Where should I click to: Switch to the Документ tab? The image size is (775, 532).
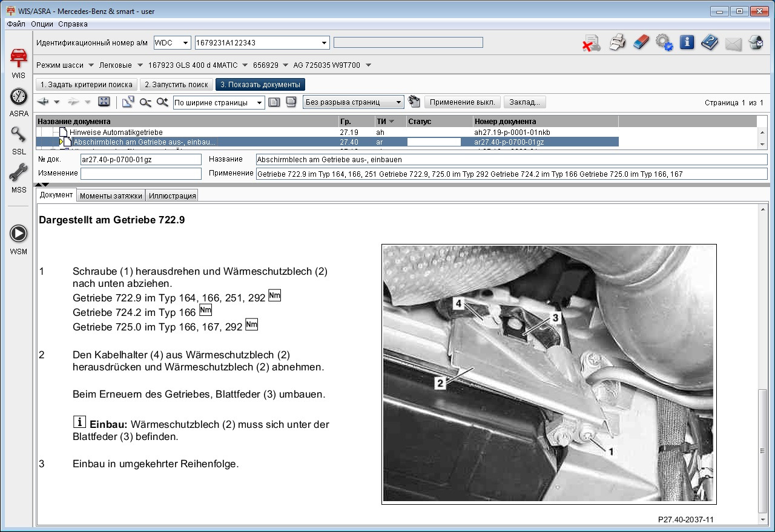[x=56, y=195]
